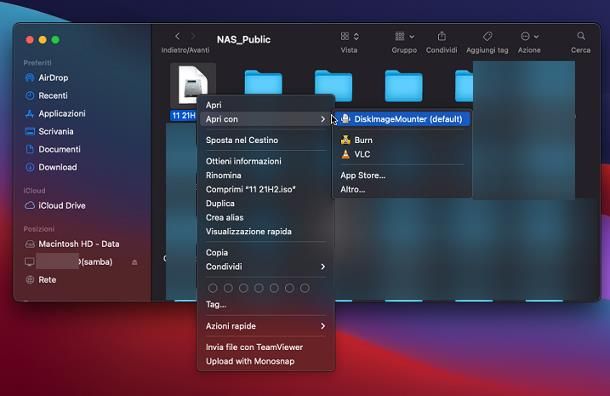Screen dimensions: 610x396
Task: Change view mode with the Vista control
Action: 349,36
